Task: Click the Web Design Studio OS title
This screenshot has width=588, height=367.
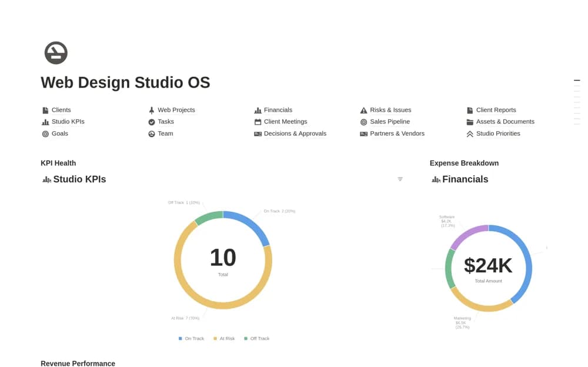Action: point(125,82)
